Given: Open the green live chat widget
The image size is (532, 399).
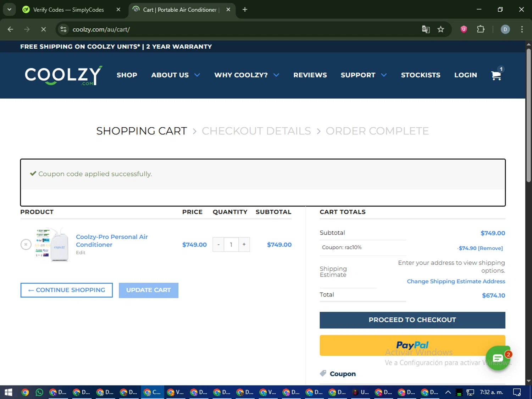Looking at the screenshot, I should tap(498, 358).
